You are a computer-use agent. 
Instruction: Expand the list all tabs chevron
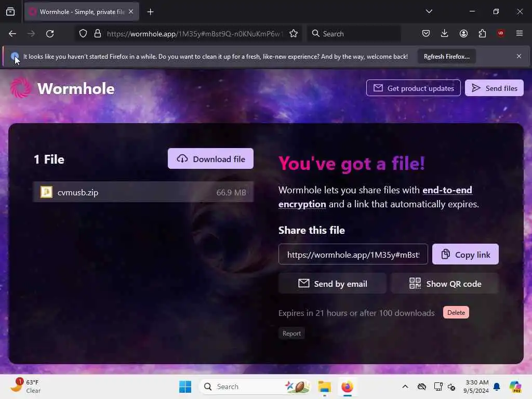coord(429,11)
